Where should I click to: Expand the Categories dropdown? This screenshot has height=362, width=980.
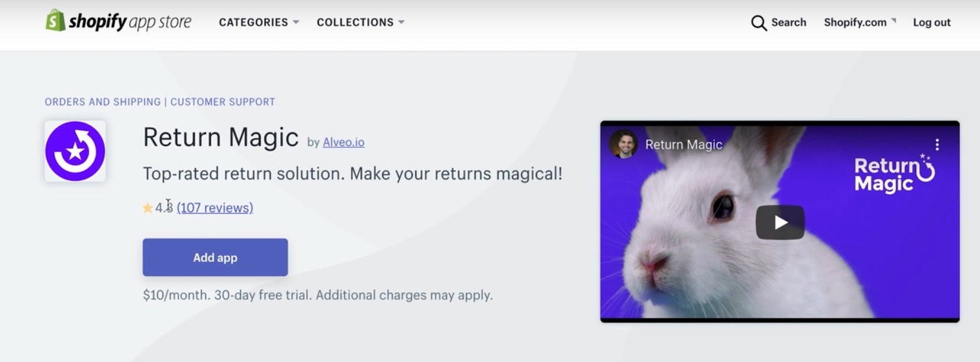click(x=259, y=22)
